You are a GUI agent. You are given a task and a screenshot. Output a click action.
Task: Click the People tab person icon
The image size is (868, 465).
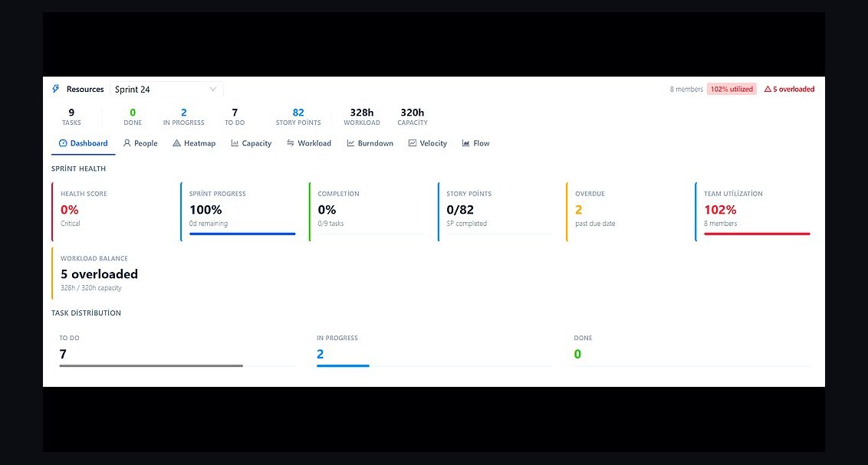(x=127, y=143)
